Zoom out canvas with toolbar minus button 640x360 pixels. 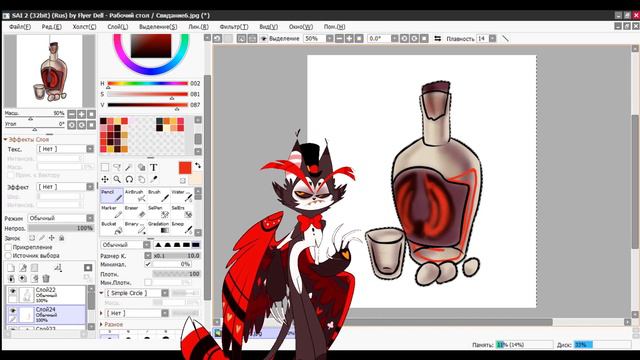pos(340,38)
